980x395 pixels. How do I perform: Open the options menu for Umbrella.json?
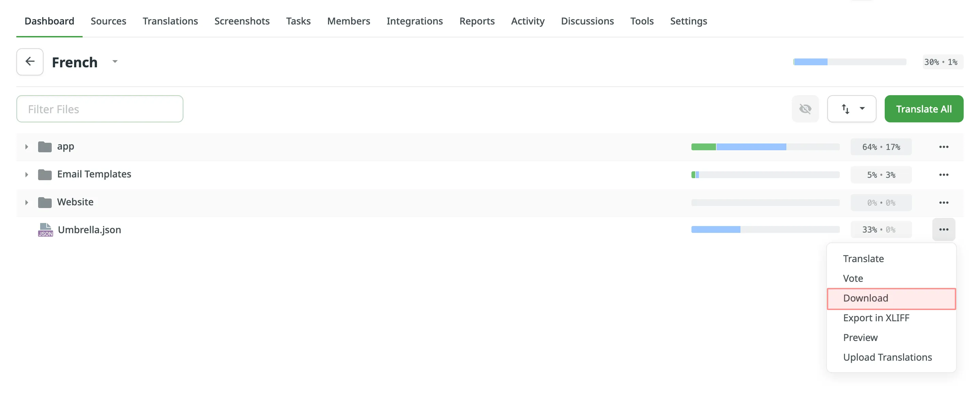[944, 229]
